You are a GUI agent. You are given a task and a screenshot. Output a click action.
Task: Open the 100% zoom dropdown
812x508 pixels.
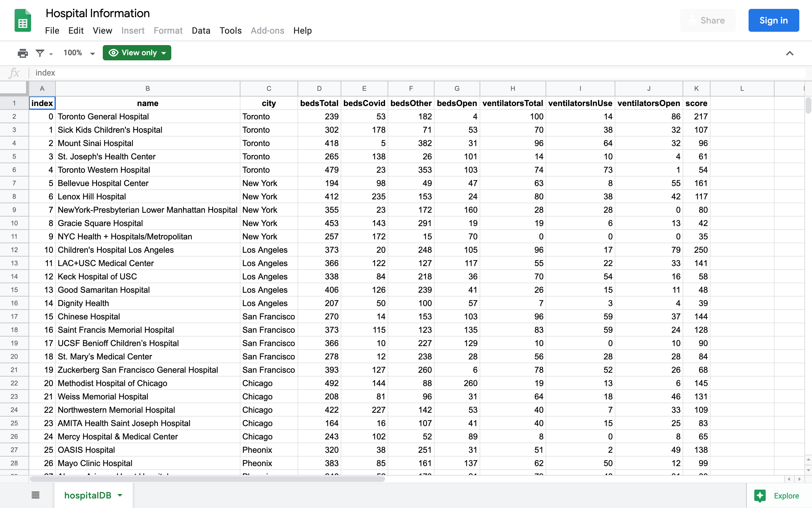(79, 53)
